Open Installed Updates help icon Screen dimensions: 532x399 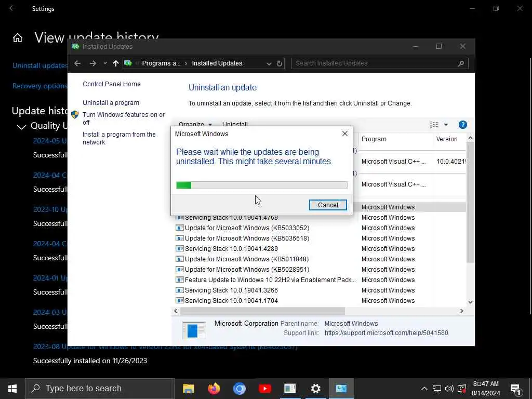462,125
